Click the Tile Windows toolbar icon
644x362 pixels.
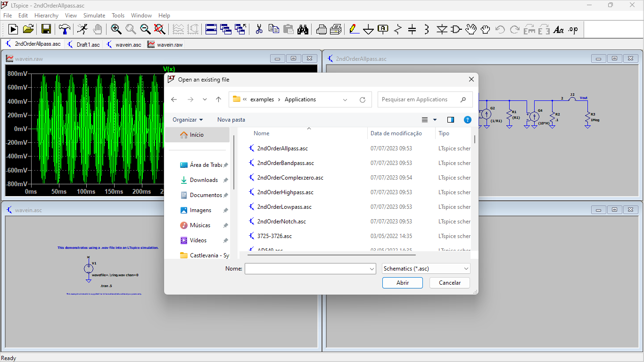point(211,29)
